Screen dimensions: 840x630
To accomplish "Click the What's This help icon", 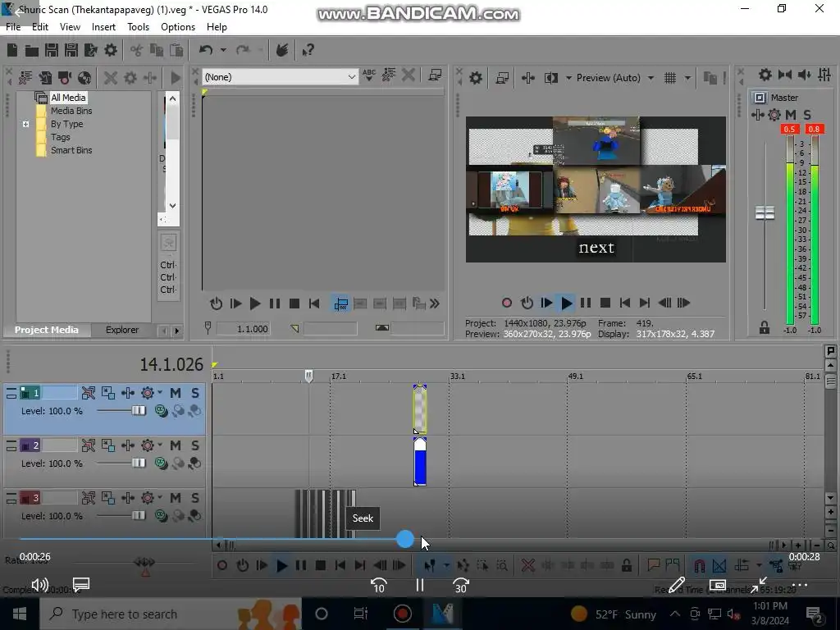I will click(308, 50).
